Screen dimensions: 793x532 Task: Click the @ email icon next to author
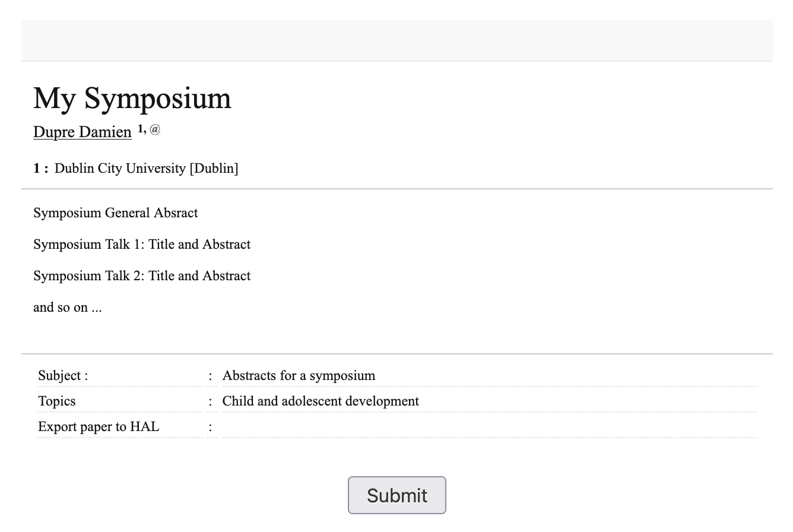pyautogui.click(x=155, y=129)
